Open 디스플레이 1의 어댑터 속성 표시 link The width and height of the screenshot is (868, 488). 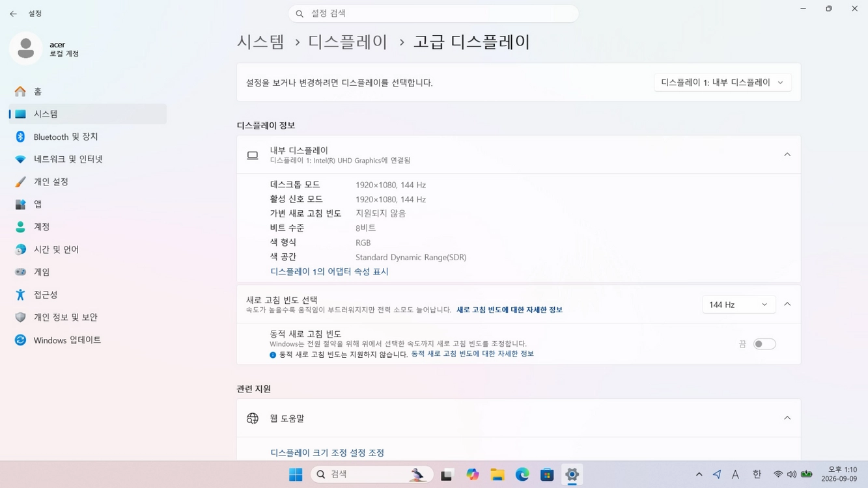point(329,271)
